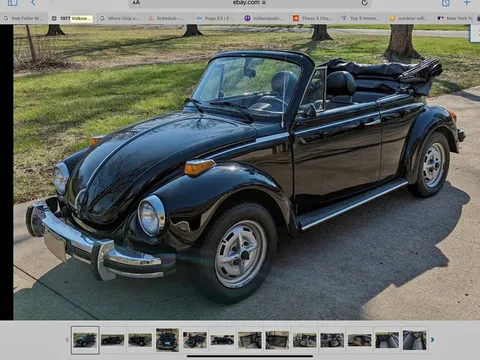The height and width of the screenshot is (360, 480).
Task: Select the fifth thumbnail in the strip
Action: click(195, 340)
